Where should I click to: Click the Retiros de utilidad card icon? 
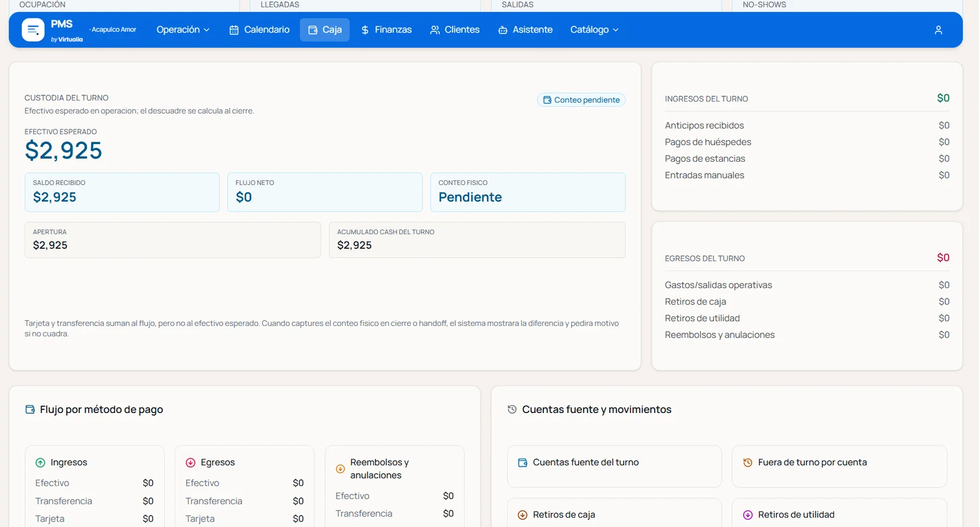pos(748,515)
